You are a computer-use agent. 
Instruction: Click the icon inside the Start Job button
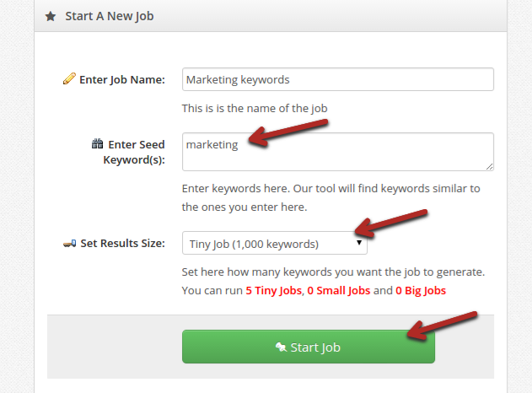click(281, 347)
